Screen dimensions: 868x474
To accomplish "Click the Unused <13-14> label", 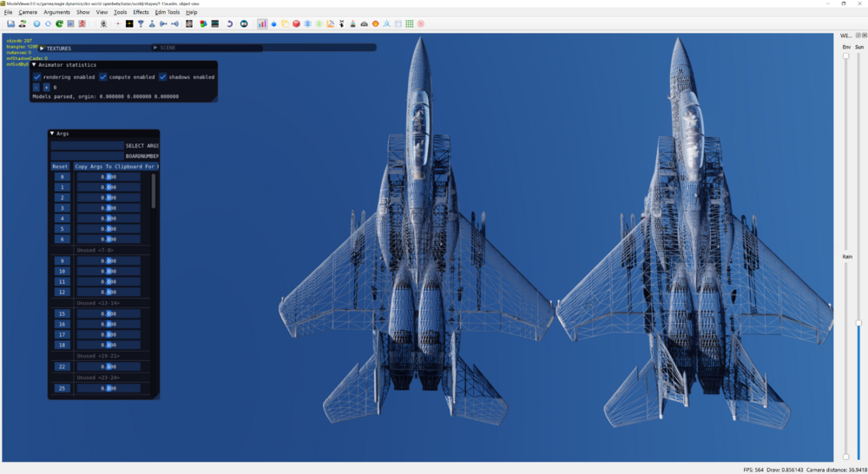I will tap(99, 303).
